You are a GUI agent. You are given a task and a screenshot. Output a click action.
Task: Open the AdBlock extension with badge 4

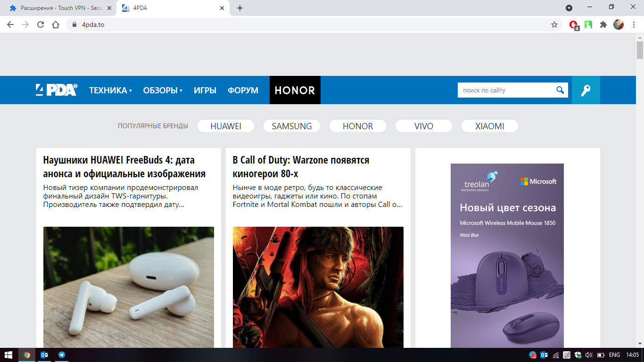[574, 25]
